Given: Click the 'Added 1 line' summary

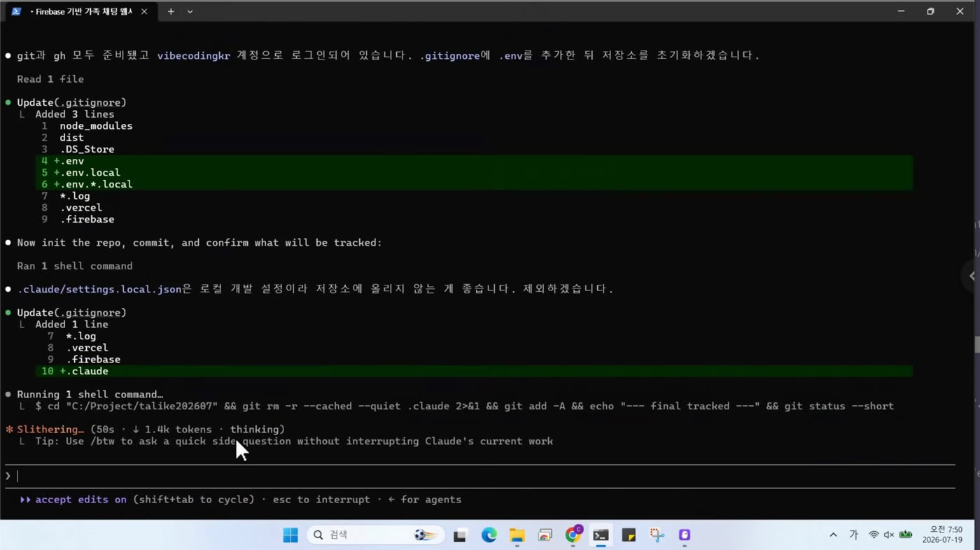Looking at the screenshot, I should click(71, 324).
